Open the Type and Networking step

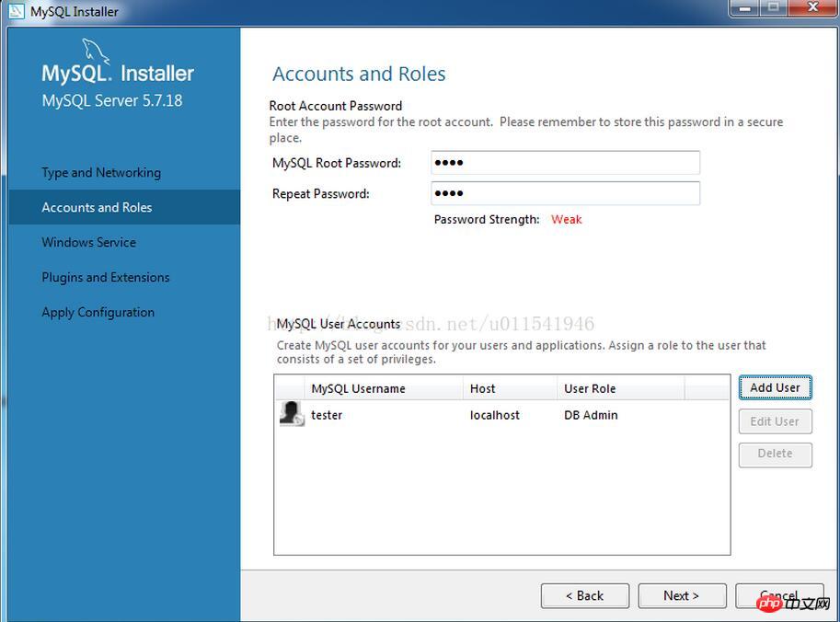pos(101,172)
